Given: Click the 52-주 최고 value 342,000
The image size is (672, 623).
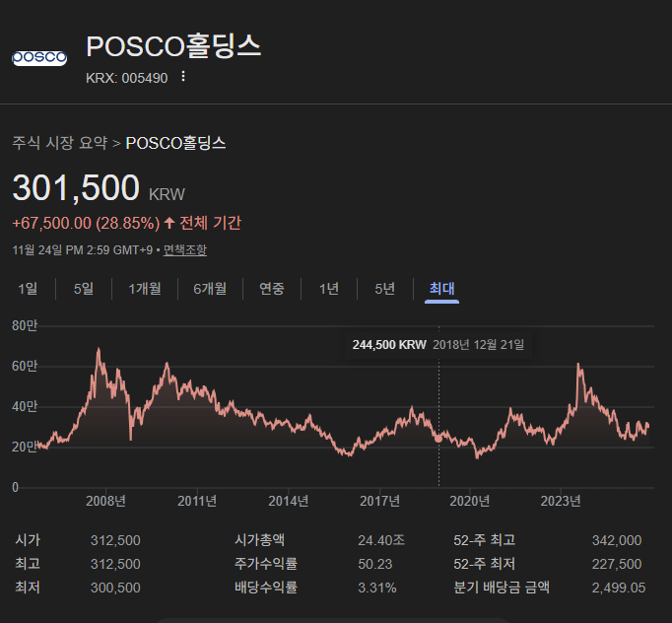Looking at the screenshot, I should click(x=617, y=540).
